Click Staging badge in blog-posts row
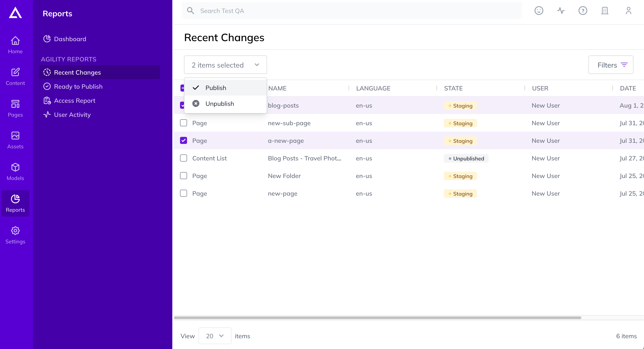Image resolution: width=644 pixels, height=349 pixels. pos(460,105)
